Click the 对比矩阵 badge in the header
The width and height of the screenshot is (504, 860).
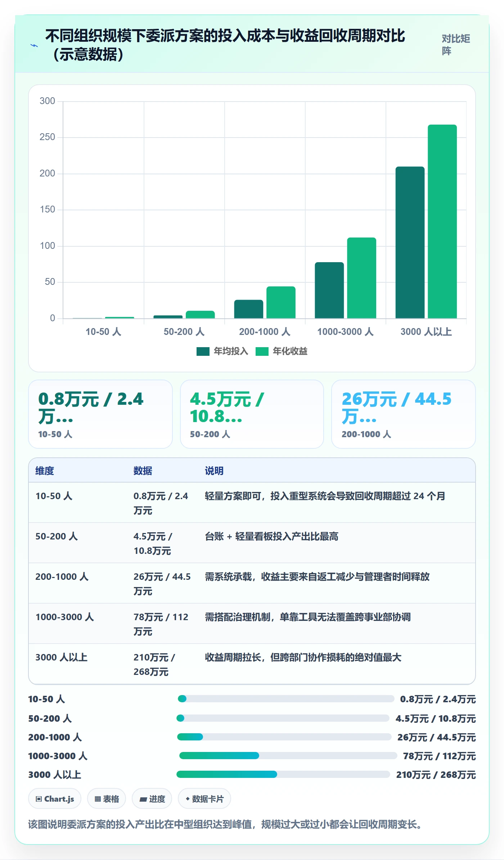pyautogui.click(x=456, y=45)
